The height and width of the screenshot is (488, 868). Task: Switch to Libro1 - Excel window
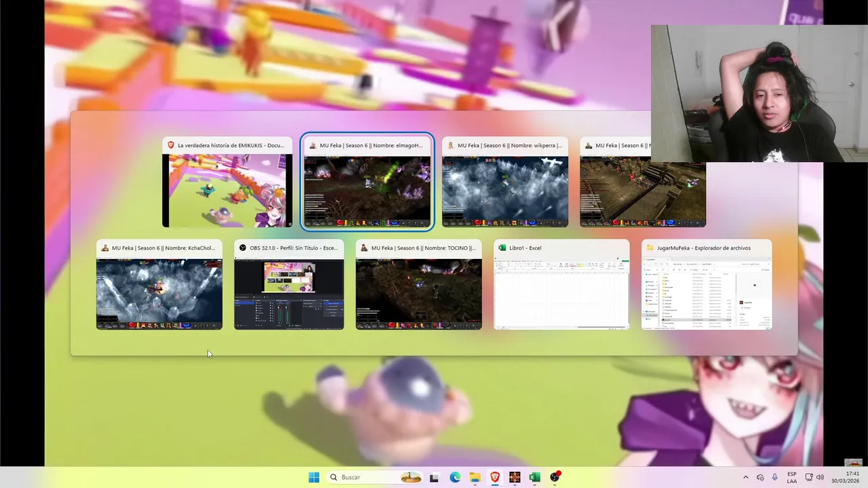561,285
